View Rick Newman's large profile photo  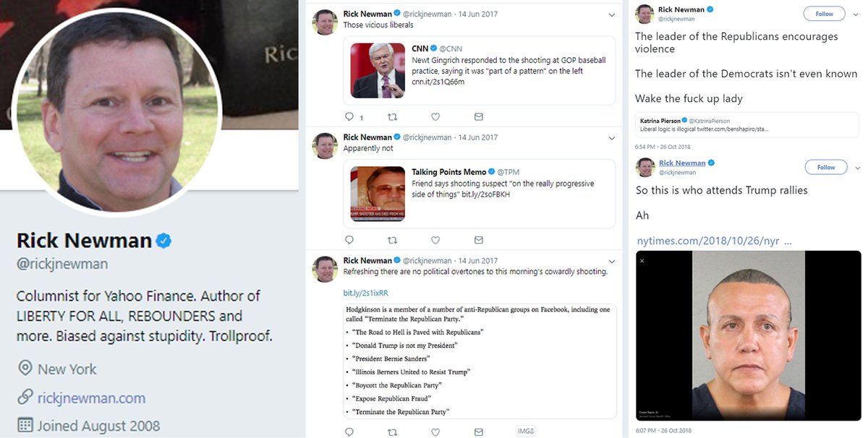pyautogui.click(x=116, y=108)
